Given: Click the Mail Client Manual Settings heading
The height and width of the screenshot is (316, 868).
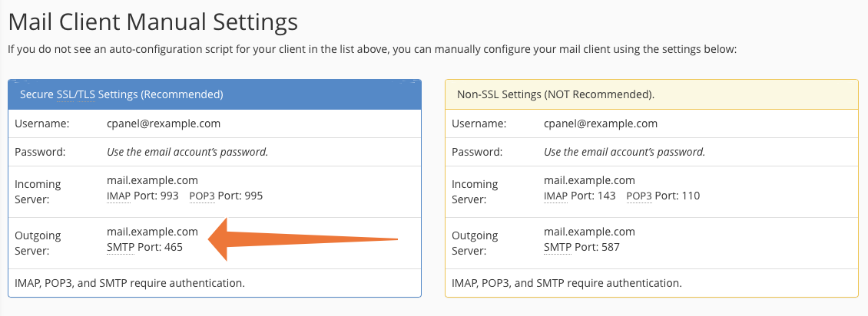Looking at the screenshot, I should coord(152,21).
